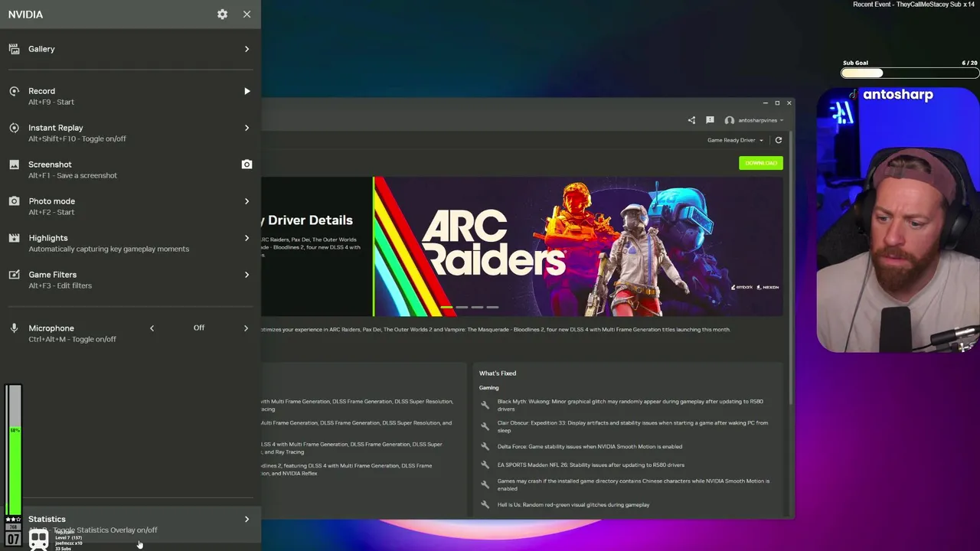
Task: Click the ARC Raiders banner image
Action: coord(578,246)
